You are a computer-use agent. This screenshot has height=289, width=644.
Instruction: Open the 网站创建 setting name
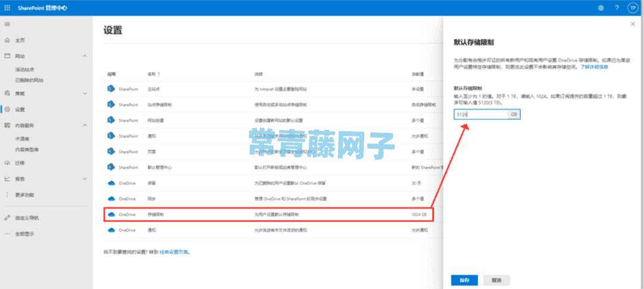click(x=155, y=120)
